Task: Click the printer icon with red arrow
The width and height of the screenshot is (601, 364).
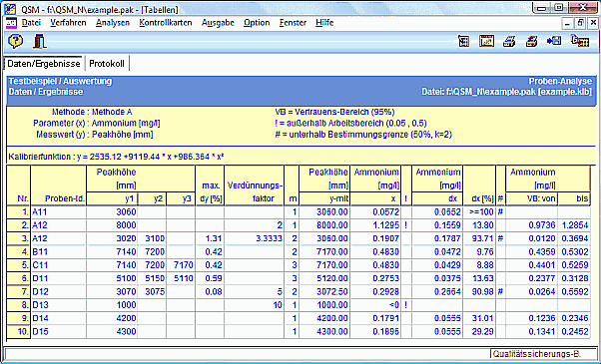Action: click(532, 41)
